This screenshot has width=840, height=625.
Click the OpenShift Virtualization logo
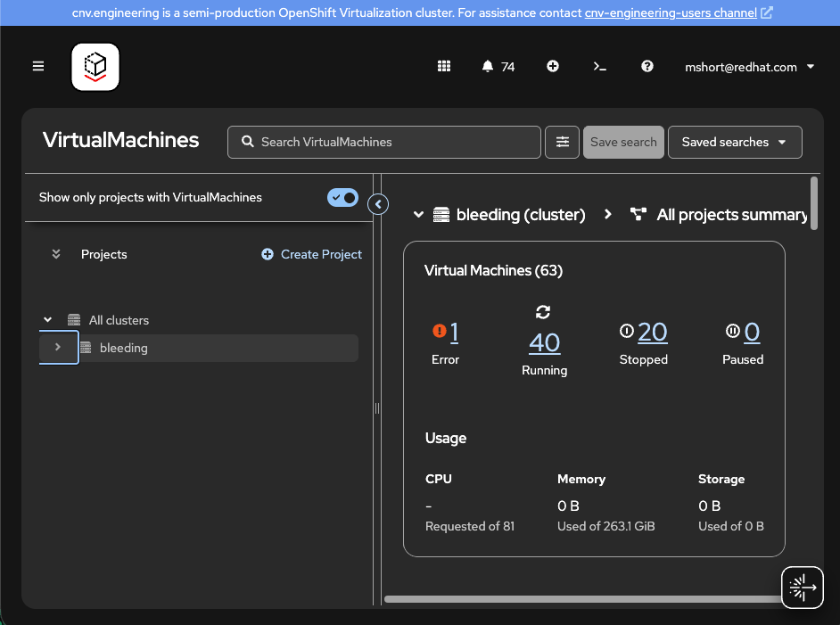pos(95,67)
